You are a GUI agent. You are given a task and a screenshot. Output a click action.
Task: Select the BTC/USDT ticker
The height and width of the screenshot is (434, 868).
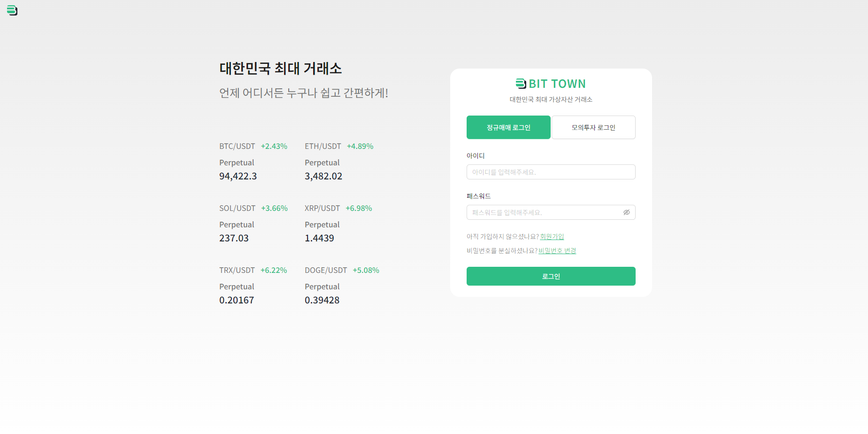click(x=237, y=146)
